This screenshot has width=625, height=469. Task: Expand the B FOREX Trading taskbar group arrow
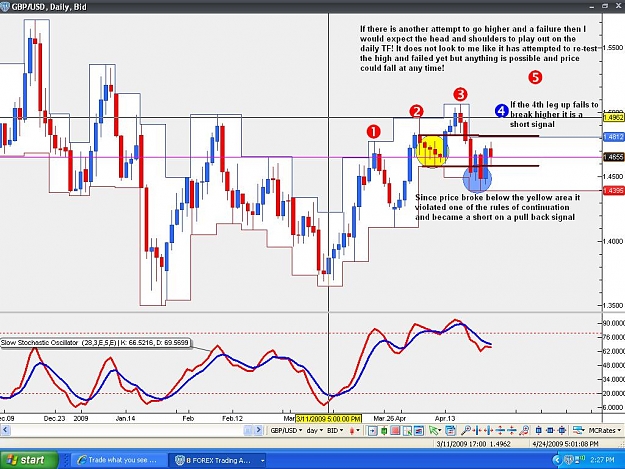[262, 461]
